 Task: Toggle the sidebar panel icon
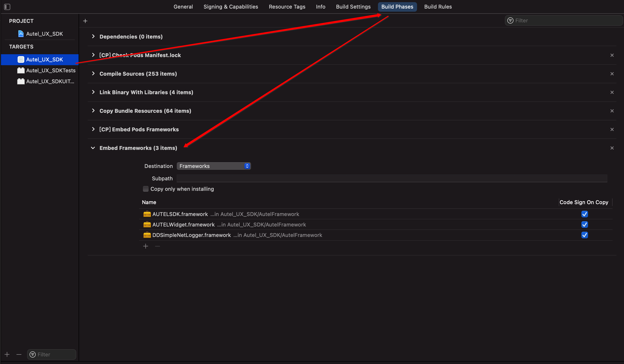tap(7, 7)
